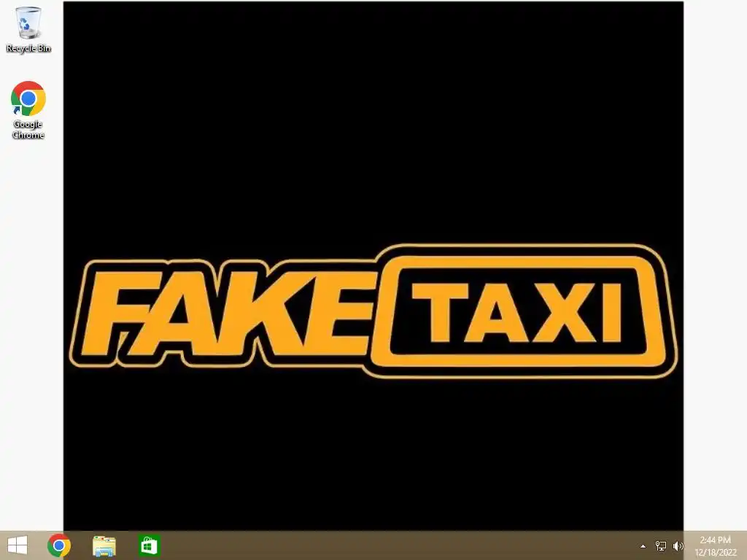
Task: Open the Recycle Bin desktop icon
Action: tap(28, 29)
